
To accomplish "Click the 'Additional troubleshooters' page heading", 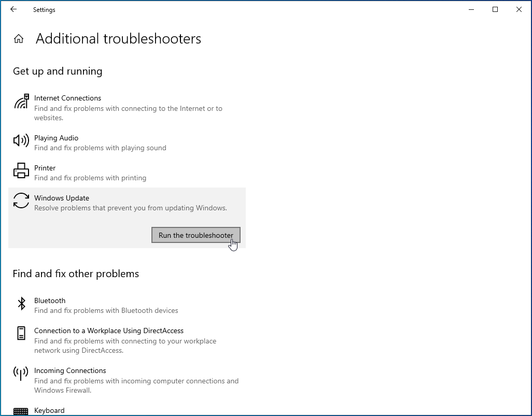I will point(118,39).
